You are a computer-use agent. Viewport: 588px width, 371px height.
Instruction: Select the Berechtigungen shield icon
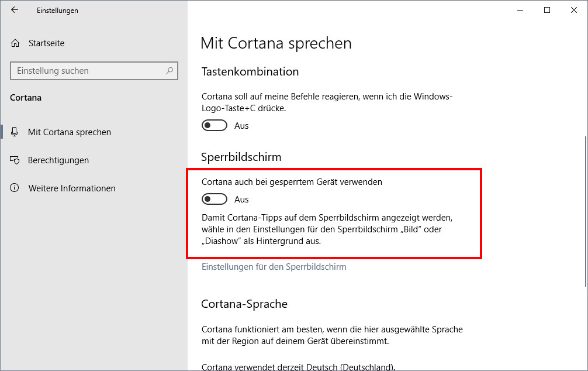point(15,160)
